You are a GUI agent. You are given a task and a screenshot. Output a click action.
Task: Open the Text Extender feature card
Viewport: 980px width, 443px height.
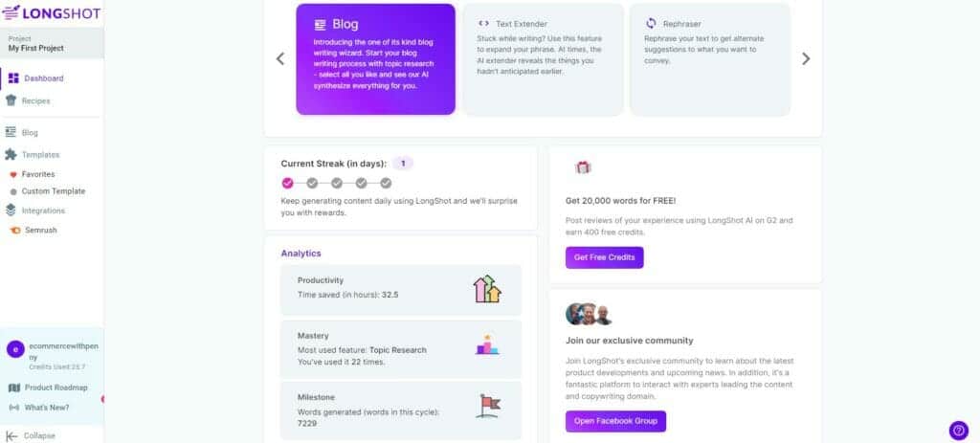click(544, 59)
